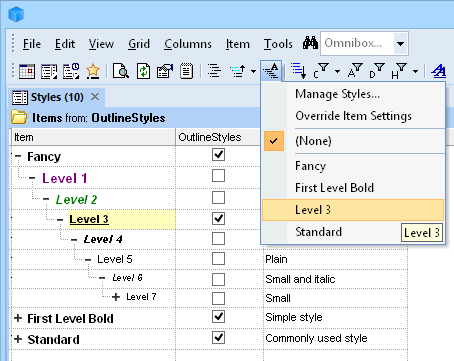Click the outline styles toolbar button
This screenshot has height=361, width=454.
(271, 71)
